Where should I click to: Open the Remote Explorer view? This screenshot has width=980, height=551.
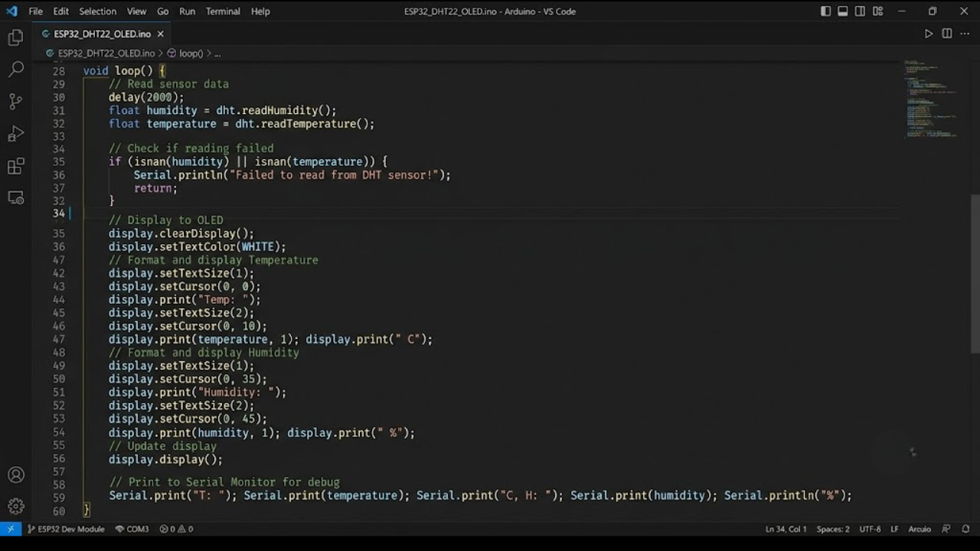15,198
